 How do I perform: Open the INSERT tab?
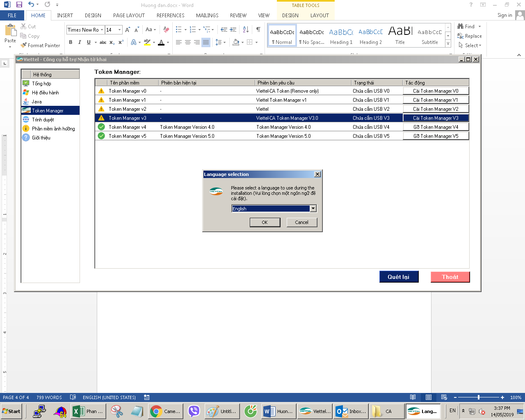(x=65, y=15)
